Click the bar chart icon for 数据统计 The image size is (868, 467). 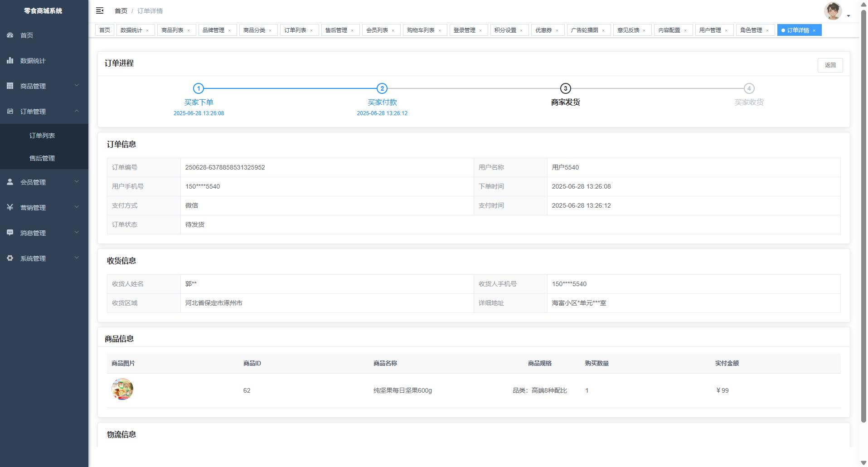click(x=10, y=61)
